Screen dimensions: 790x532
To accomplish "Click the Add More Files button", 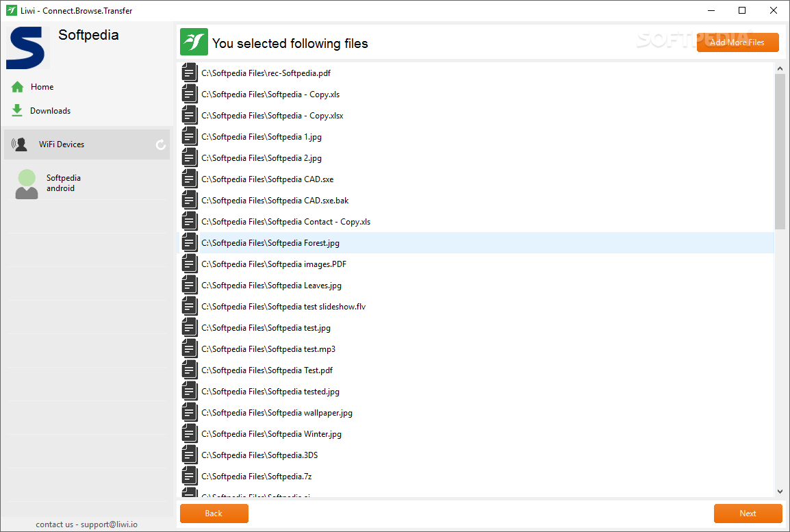I will (x=737, y=42).
